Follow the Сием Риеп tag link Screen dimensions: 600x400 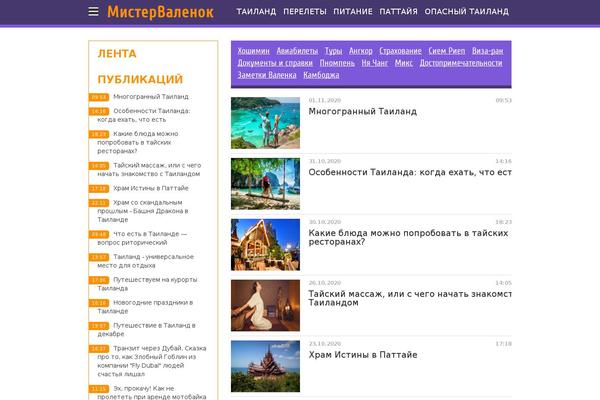coord(447,51)
